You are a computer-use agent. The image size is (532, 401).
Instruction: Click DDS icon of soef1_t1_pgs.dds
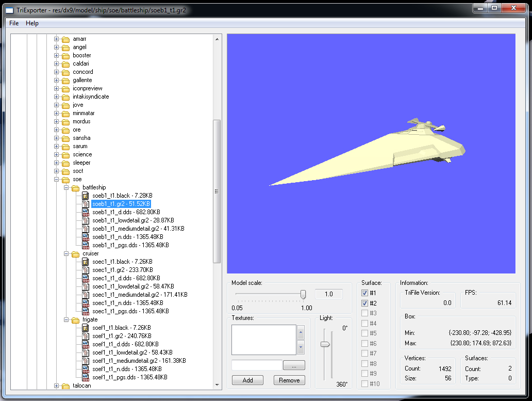(x=86, y=378)
